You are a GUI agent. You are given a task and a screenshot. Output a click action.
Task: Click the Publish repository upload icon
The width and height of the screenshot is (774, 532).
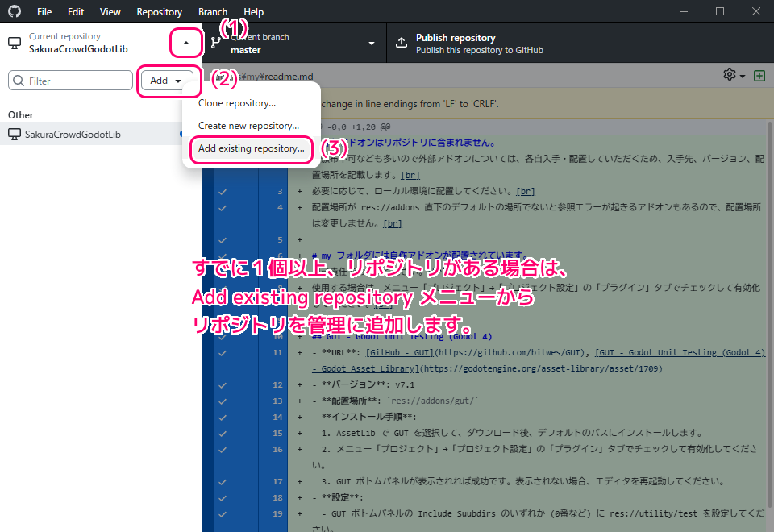tap(402, 44)
